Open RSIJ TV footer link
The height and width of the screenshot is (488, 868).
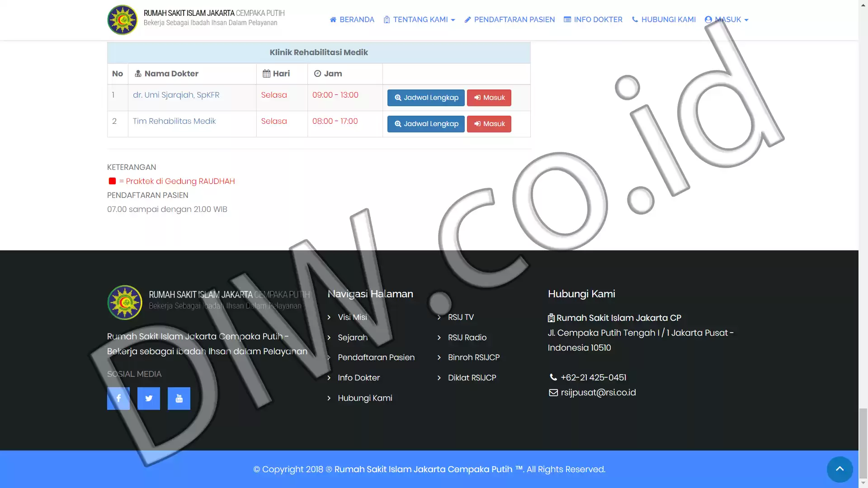click(461, 317)
